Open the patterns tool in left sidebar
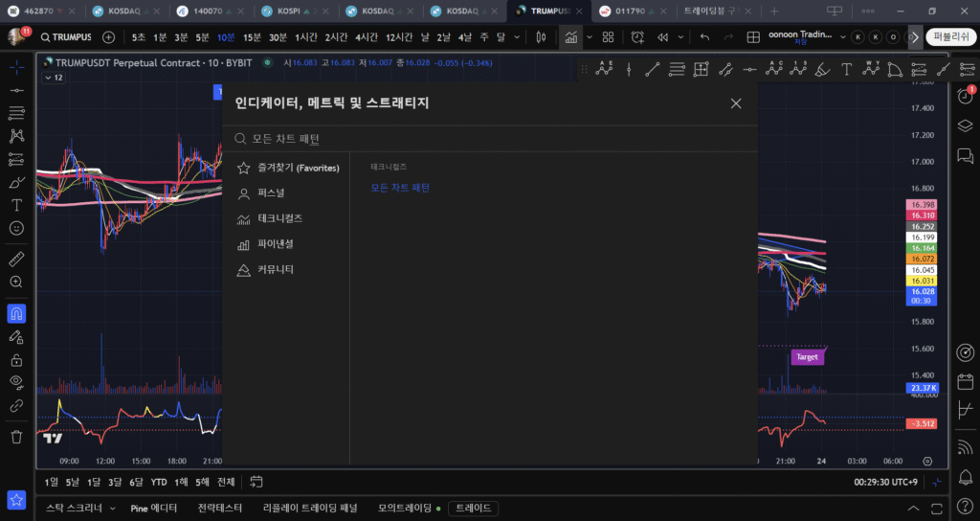The height and width of the screenshot is (521, 980). point(16,136)
